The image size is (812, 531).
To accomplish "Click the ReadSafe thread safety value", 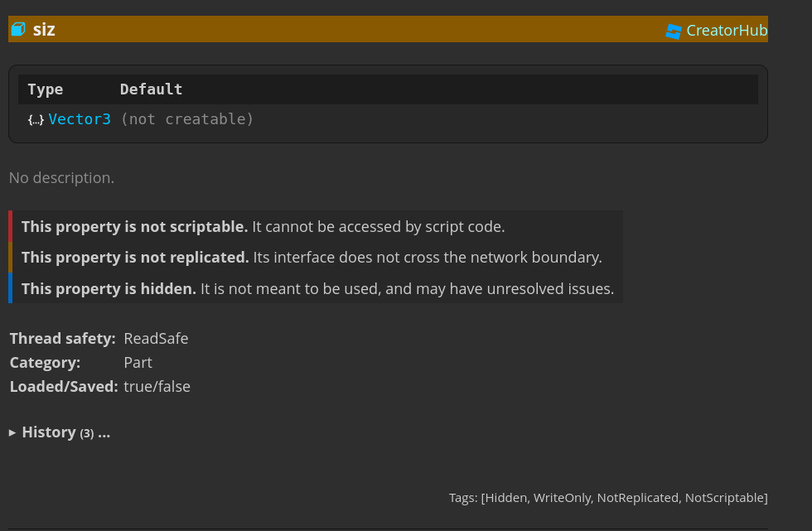I will tap(156, 339).
